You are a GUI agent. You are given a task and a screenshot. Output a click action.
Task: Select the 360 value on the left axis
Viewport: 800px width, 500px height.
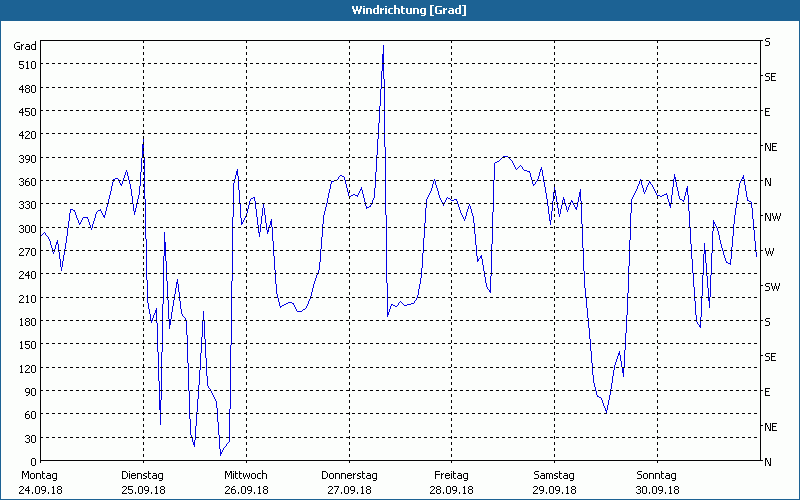point(28,182)
